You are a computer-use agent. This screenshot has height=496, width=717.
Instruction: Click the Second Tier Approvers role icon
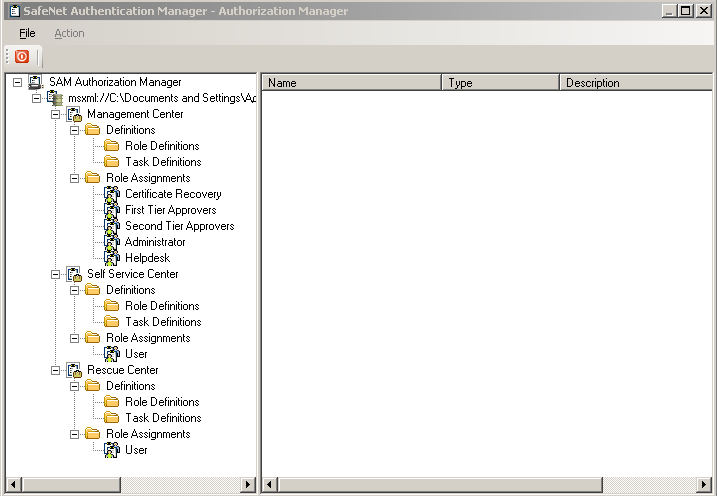pyautogui.click(x=112, y=226)
